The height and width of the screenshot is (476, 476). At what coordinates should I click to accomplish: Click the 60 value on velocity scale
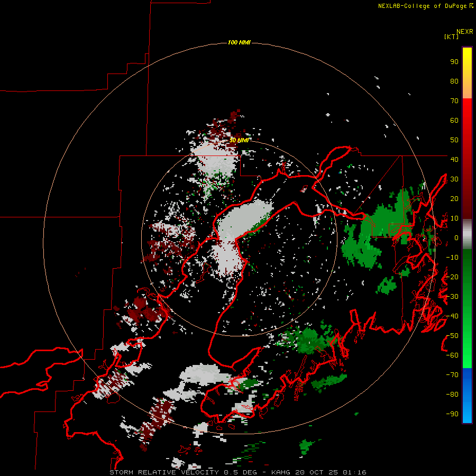[454, 121]
